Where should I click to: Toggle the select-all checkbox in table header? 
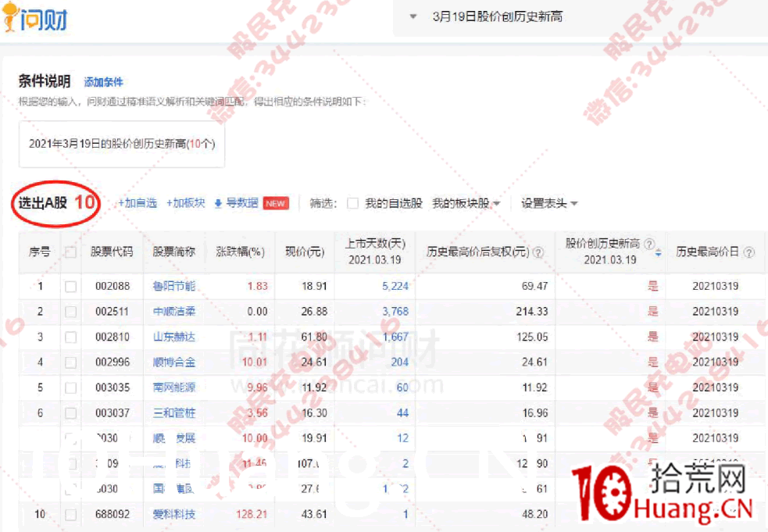click(70, 252)
